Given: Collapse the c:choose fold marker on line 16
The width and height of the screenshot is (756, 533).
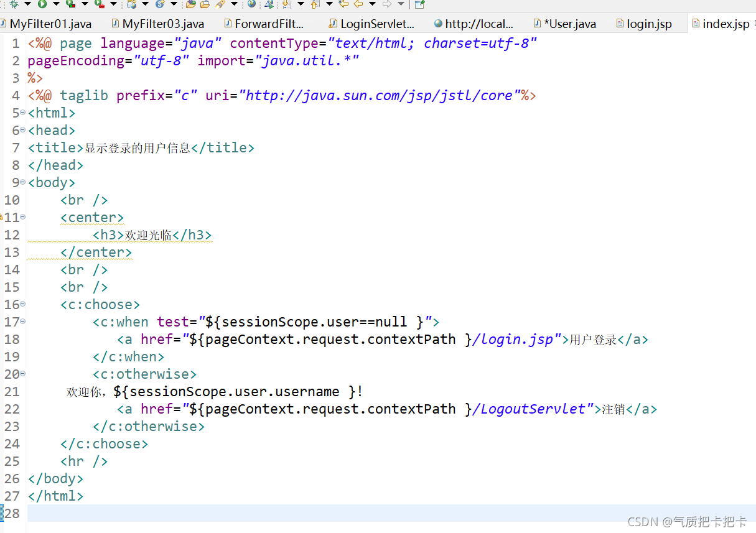Looking at the screenshot, I should pos(23,304).
